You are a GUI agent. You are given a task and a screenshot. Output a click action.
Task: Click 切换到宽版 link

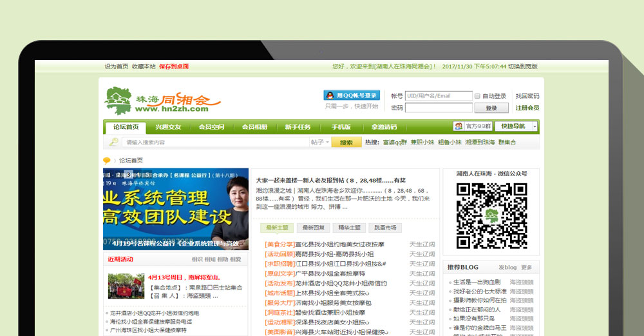(522, 66)
